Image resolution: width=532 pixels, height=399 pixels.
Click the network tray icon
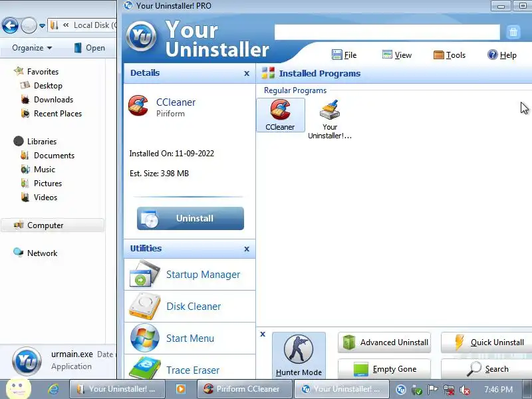(x=448, y=390)
